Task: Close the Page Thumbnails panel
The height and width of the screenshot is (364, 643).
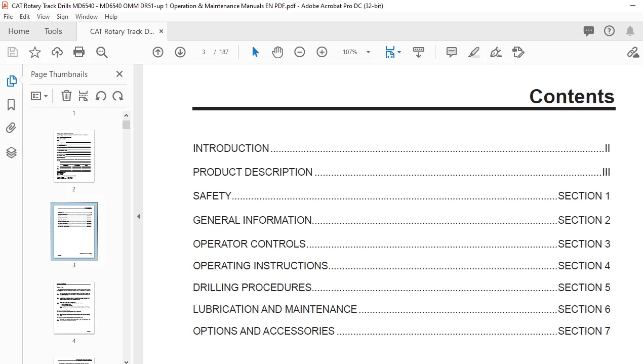Action: click(119, 74)
